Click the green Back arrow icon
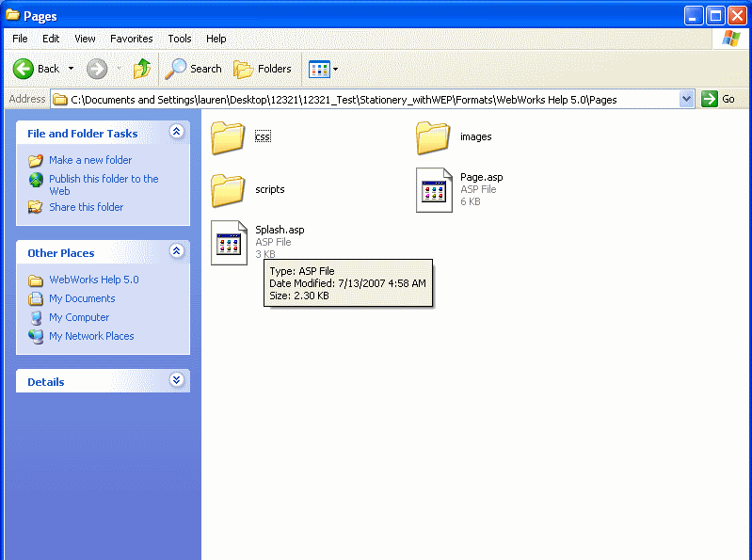The width and height of the screenshot is (752, 560). pyautogui.click(x=24, y=69)
